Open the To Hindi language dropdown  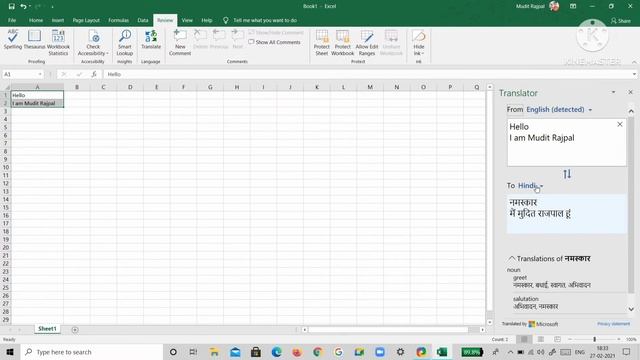click(531, 186)
